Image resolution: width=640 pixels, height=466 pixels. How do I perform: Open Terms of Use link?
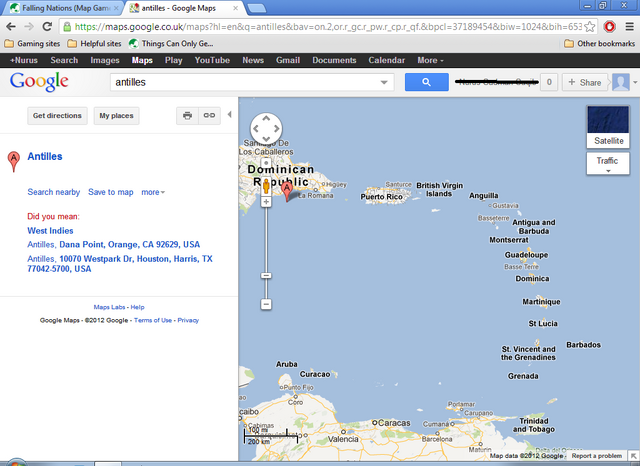pos(153,320)
